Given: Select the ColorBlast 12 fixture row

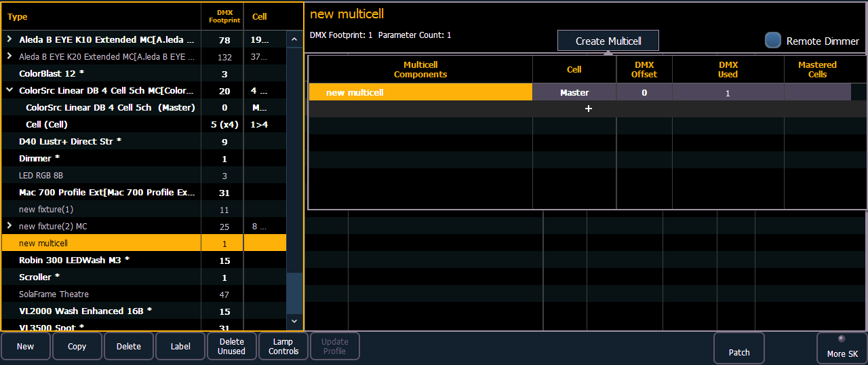Looking at the screenshot, I should 144,74.
